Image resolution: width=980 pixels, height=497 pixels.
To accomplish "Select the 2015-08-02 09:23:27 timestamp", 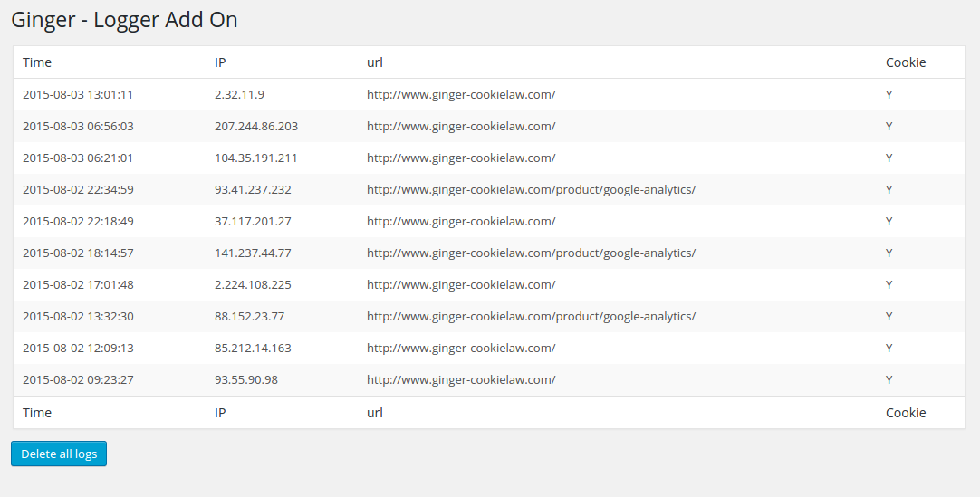I will (x=78, y=379).
